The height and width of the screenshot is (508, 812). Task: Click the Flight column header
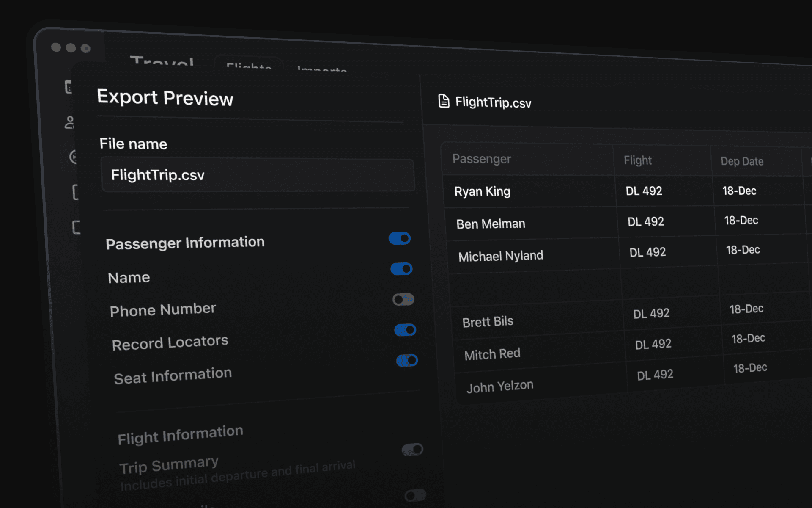[637, 160]
